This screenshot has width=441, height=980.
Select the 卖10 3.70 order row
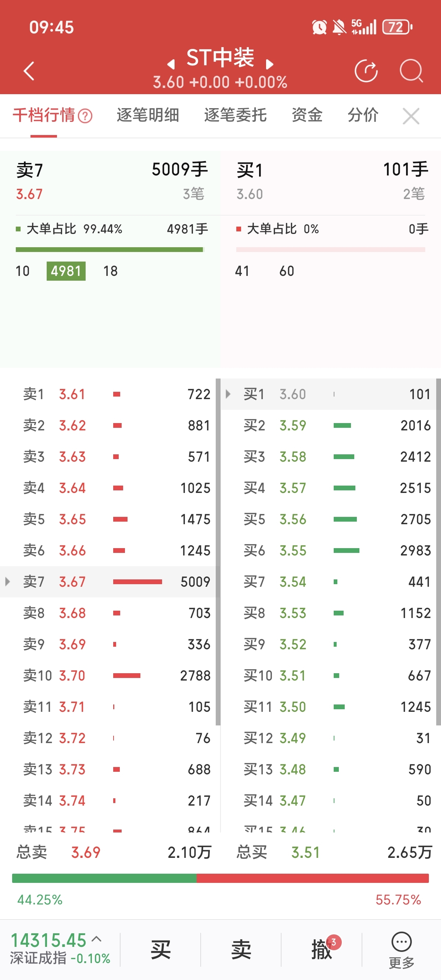coord(110,675)
